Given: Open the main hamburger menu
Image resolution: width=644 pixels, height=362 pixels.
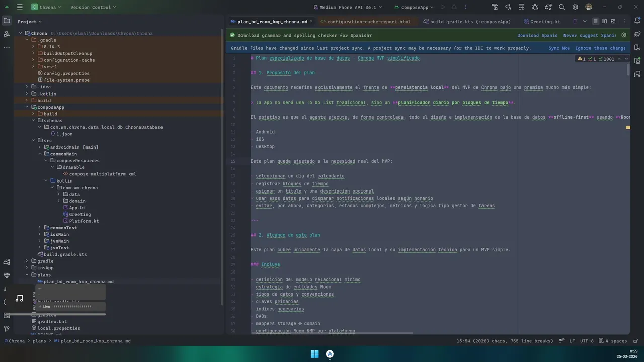Looking at the screenshot, I should 20,7.
